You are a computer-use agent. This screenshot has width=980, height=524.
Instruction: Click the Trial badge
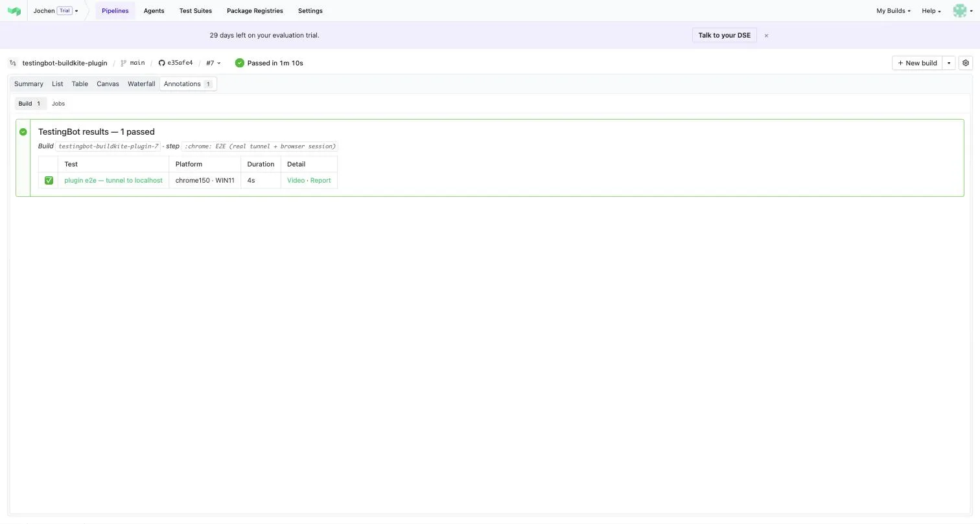coord(64,11)
